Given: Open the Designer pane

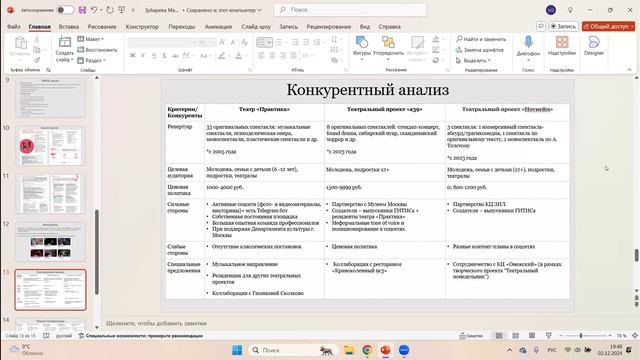Looking at the screenshot, I should coord(593,46).
